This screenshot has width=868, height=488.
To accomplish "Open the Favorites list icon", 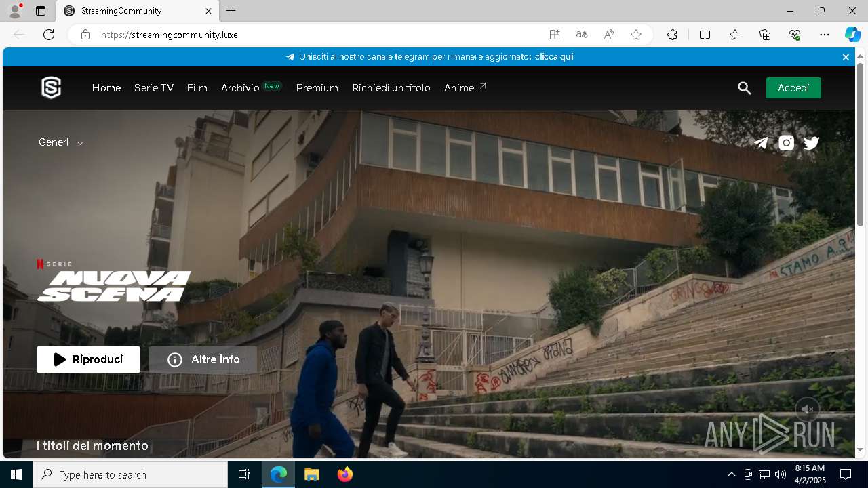I will click(x=735, y=35).
